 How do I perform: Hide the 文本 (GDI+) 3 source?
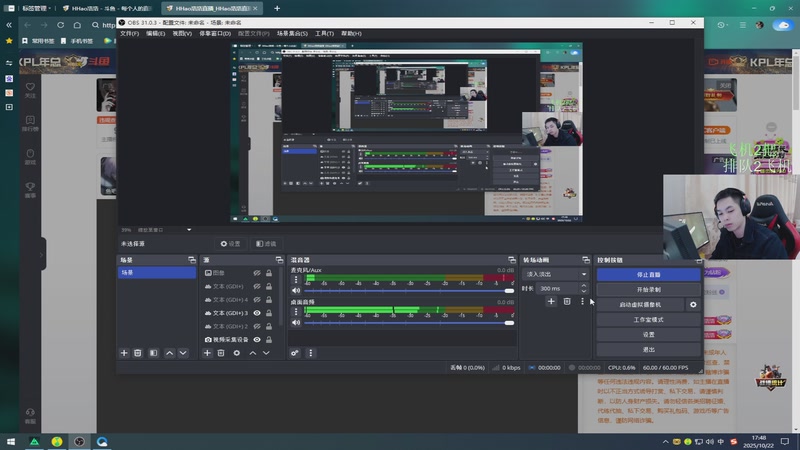pos(257,313)
